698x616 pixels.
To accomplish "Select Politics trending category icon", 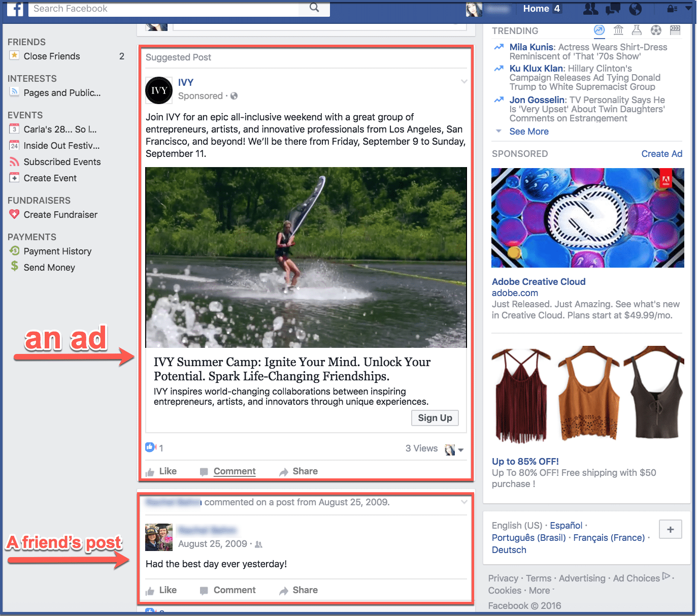I will pyautogui.click(x=618, y=30).
